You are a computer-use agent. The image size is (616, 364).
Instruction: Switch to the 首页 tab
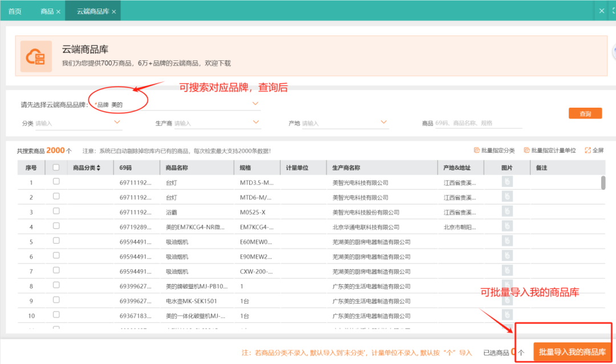point(15,11)
